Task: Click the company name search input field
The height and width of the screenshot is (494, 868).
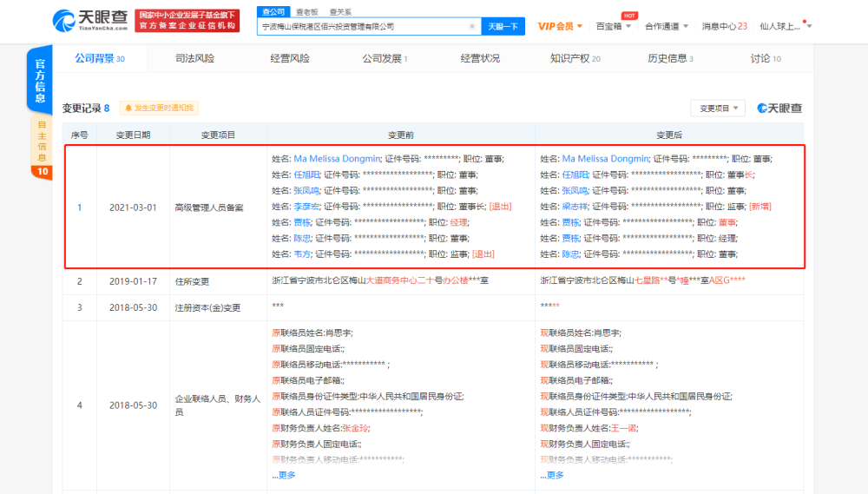Action: coord(365,27)
